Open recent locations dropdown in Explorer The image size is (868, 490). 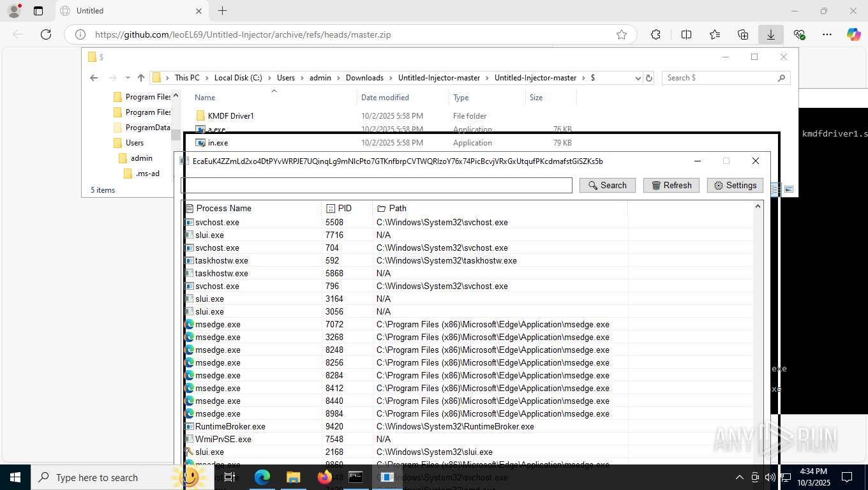click(128, 78)
